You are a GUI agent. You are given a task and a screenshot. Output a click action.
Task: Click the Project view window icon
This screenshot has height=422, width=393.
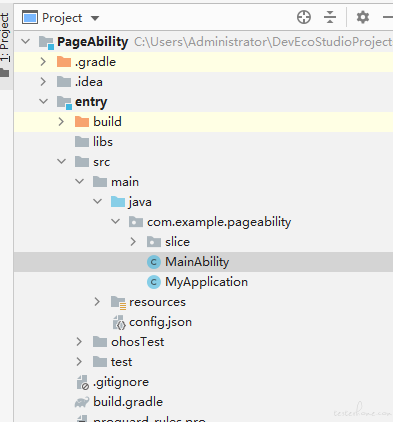(30, 17)
